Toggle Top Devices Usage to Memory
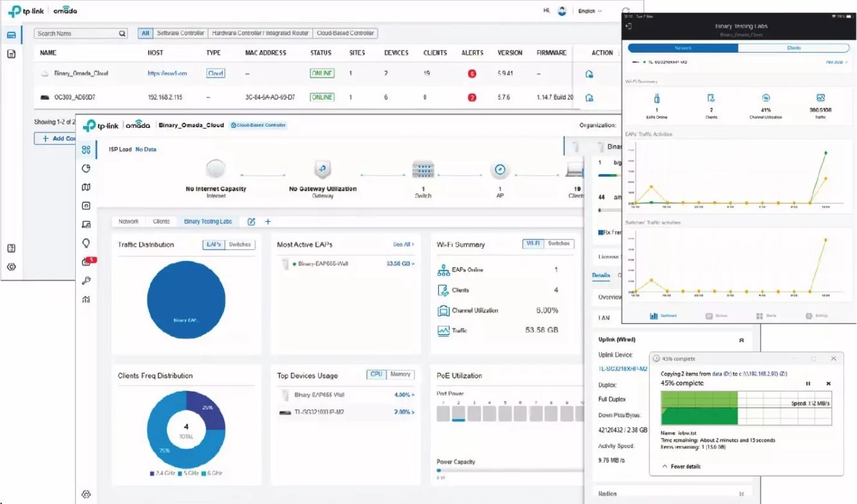857x504 pixels. point(401,374)
